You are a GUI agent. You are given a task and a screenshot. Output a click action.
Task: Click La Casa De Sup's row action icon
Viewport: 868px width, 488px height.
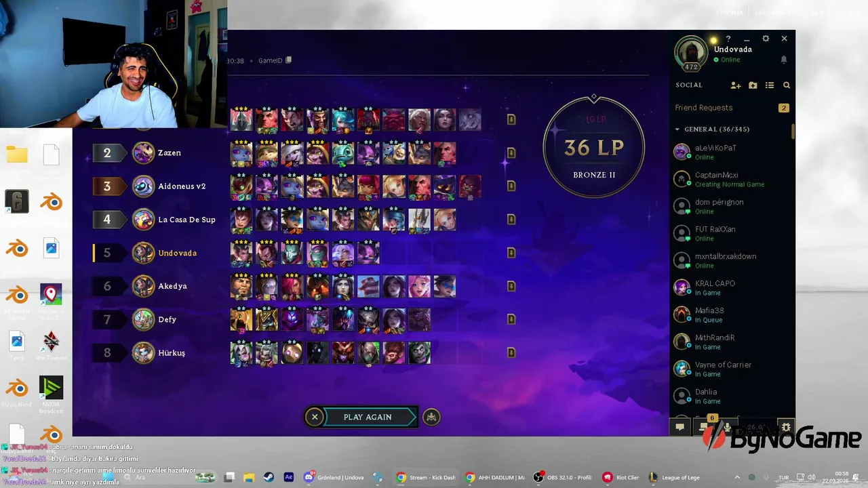coord(511,219)
